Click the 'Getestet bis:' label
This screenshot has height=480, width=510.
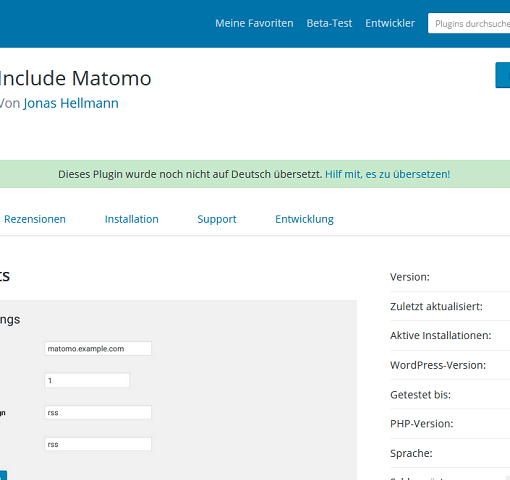coord(420,395)
